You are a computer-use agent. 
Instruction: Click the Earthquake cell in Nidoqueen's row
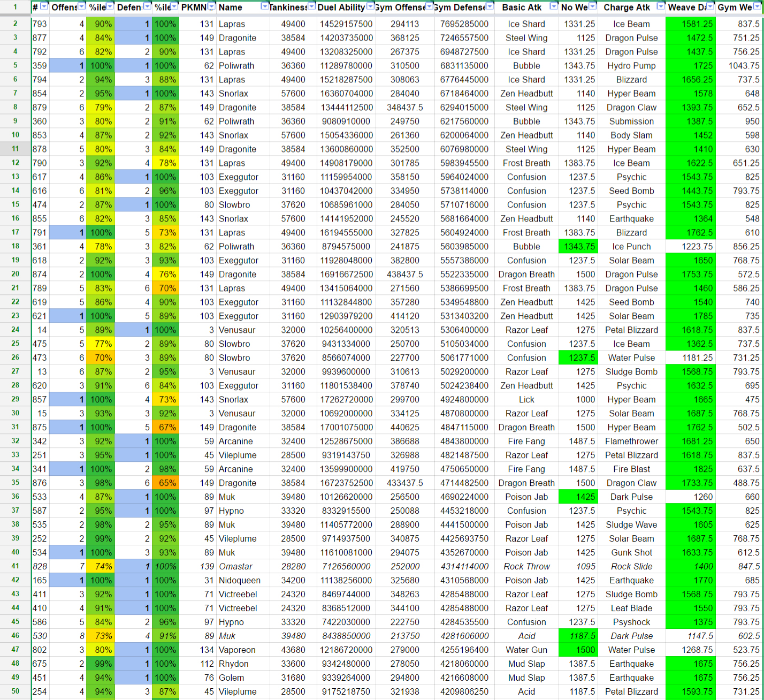(x=631, y=581)
